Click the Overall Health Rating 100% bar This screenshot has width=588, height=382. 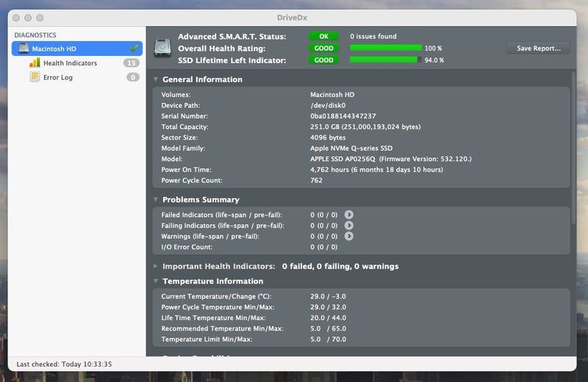point(385,48)
